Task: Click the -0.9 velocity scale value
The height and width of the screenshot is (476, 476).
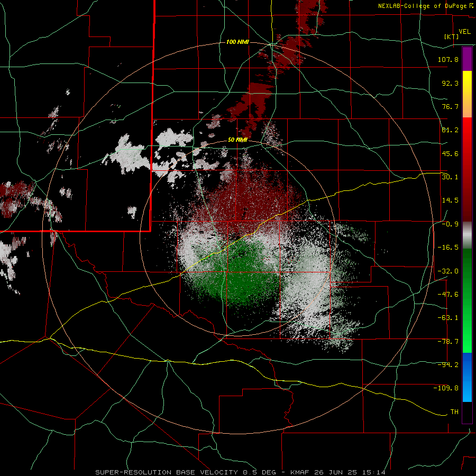Action: click(x=450, y=224)
